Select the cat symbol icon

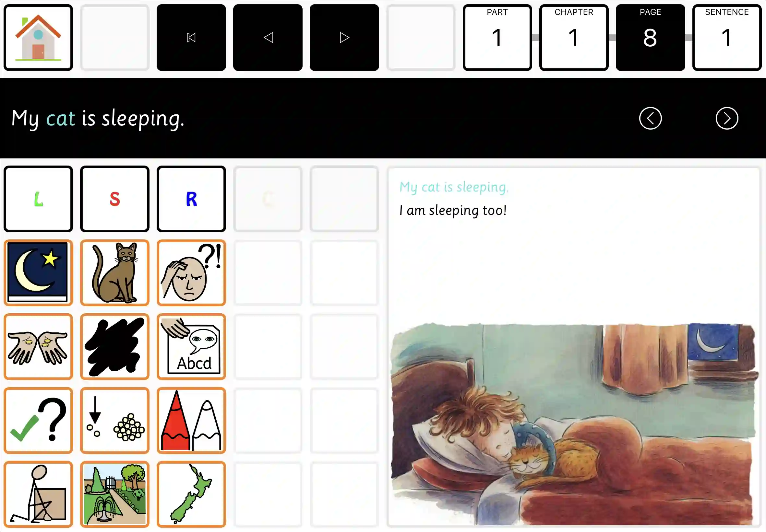[115, 272]
